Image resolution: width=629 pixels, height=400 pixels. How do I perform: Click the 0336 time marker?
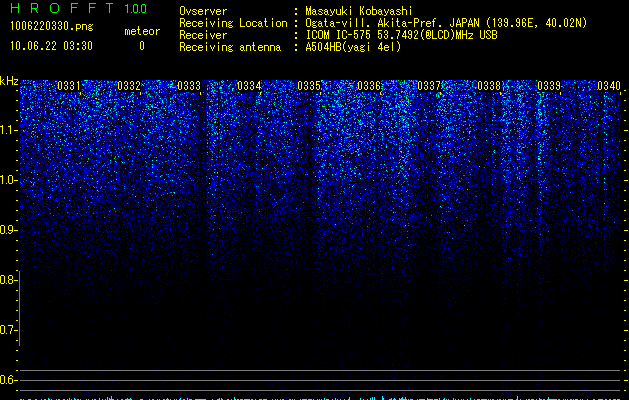coord(369,86)
